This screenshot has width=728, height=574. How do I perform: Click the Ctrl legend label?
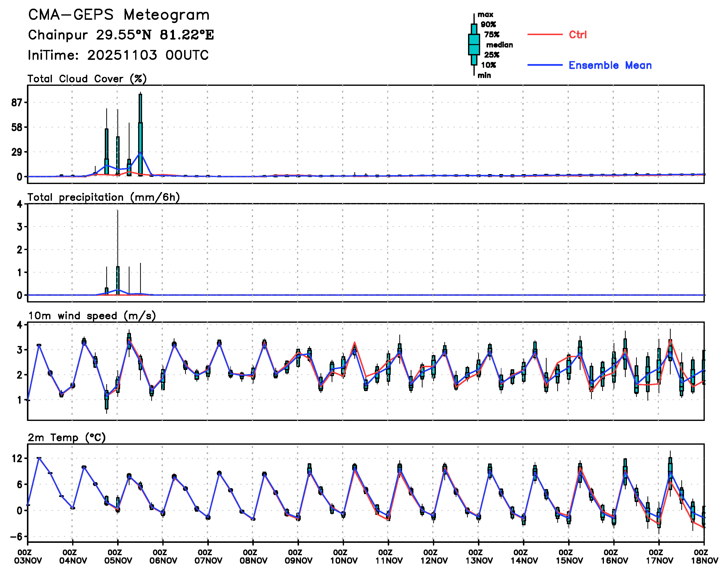[x=578, y=34]
